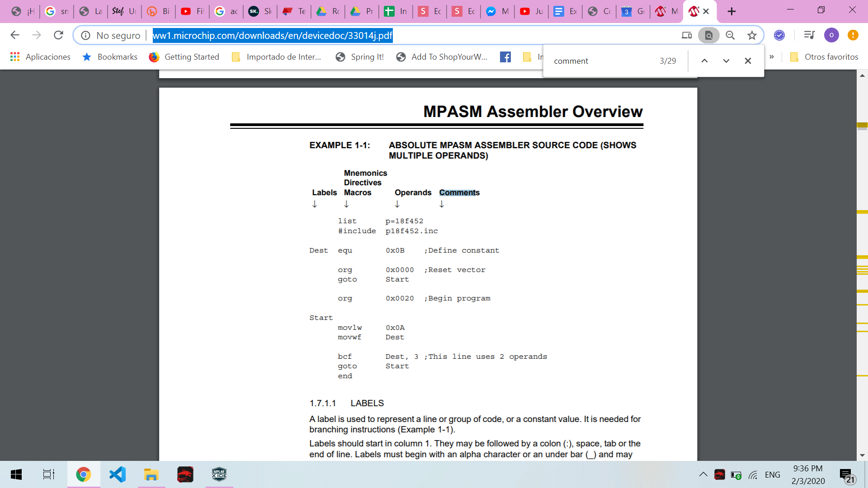
Task: Click the bookmark star icon in address bar
Action: pos(752,35)
